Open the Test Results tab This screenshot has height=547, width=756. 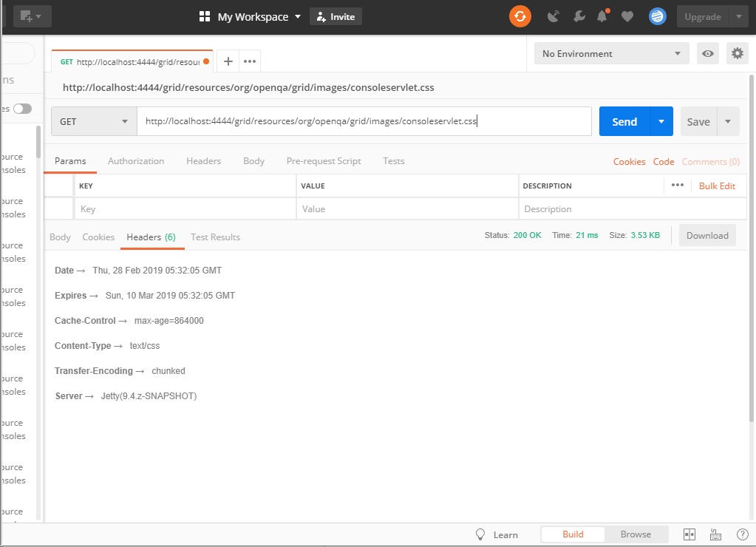click(x=215, y=237)
